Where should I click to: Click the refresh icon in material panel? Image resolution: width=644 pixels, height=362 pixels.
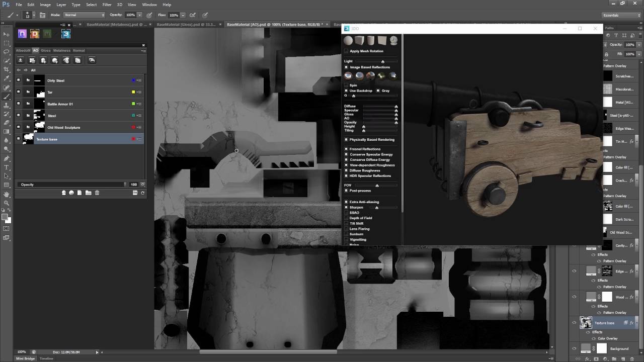pyautogui.click(x=142, y=193)
